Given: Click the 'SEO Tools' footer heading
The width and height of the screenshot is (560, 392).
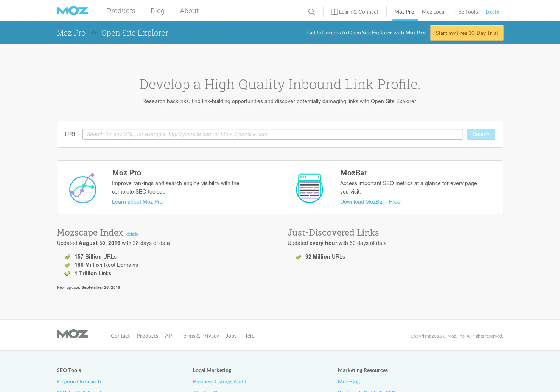Looking at the screenshot, I should pyautogui.click(x=69, y=370).
